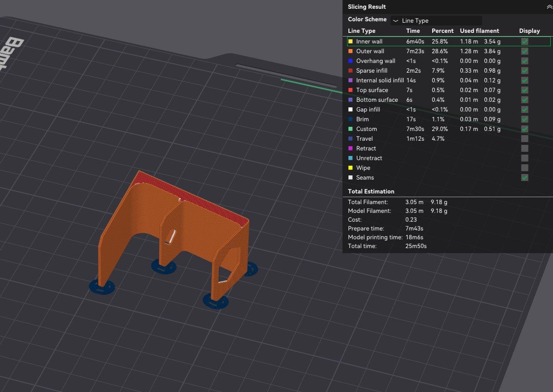Image resolution: width=553 pixels, height=392 pixels.
Task: Click the Prepare time value 7m43s
Action: (x=414, y=228)
